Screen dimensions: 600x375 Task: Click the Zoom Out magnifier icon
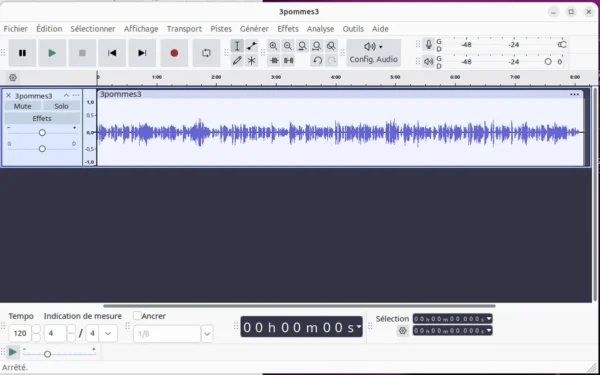click(x=288, y=46)
